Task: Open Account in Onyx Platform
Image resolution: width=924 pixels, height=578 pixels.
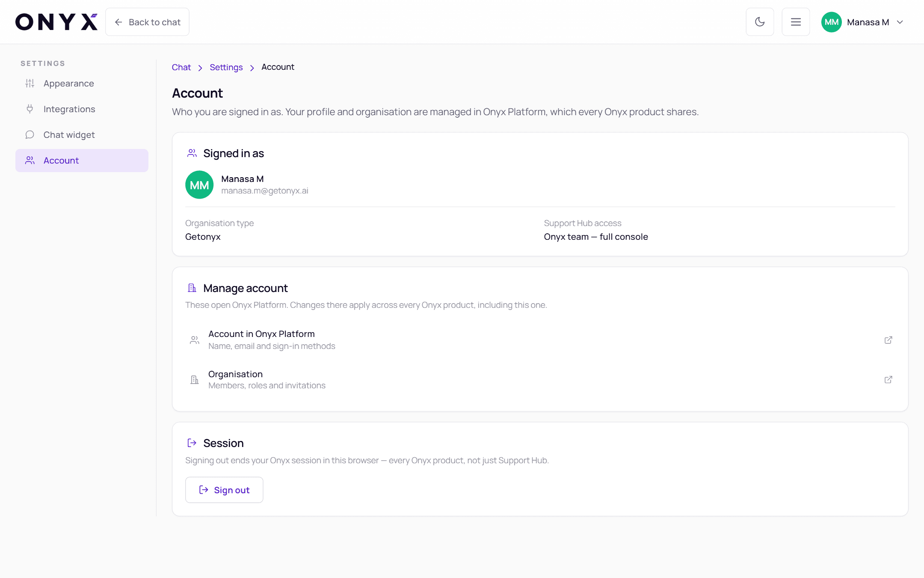Action: 540,340
